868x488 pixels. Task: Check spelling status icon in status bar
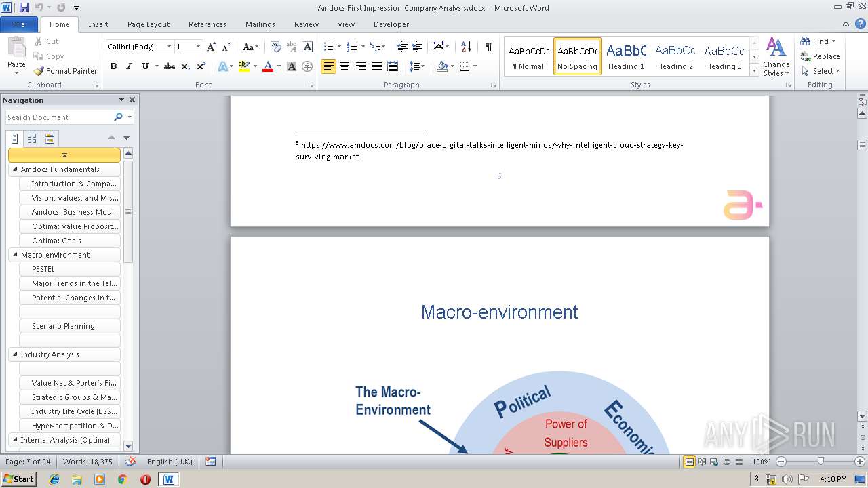[x=131, y=462]
